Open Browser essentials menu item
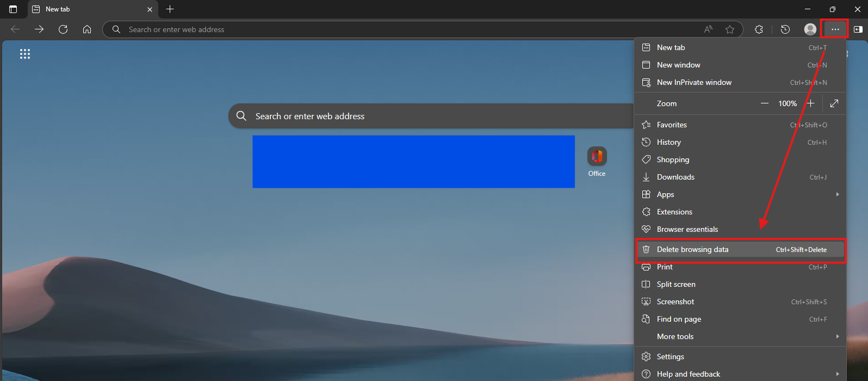This screenshot has width=868, height=381. click(740, 229)
